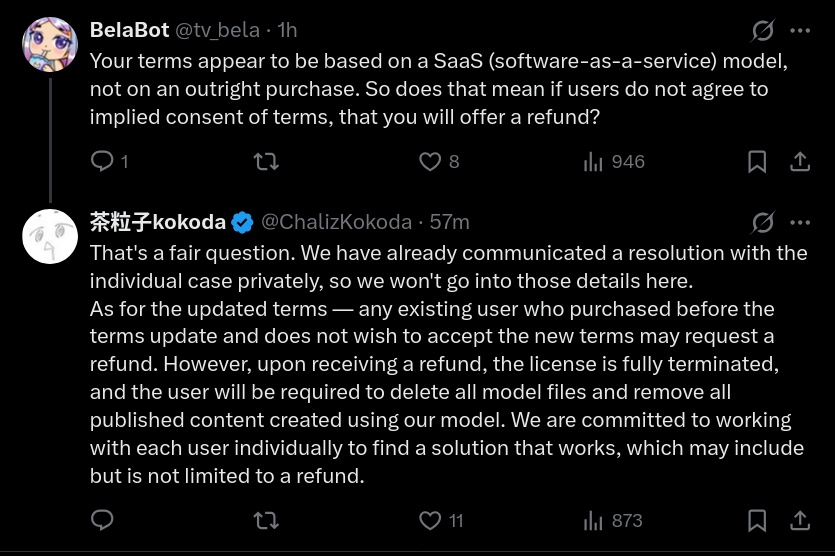Bookmark BelaBot's tweet
Screen dimensions: 835x556
(757, 161)
